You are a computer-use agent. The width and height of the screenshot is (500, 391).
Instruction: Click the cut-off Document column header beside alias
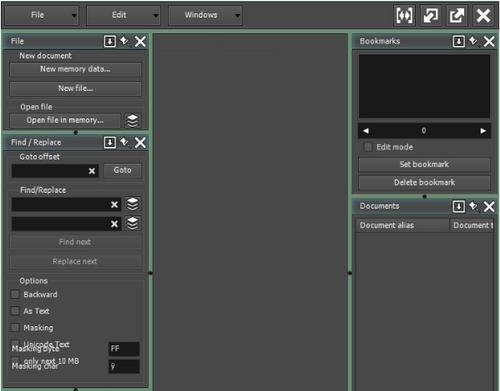tap(472, 225)
